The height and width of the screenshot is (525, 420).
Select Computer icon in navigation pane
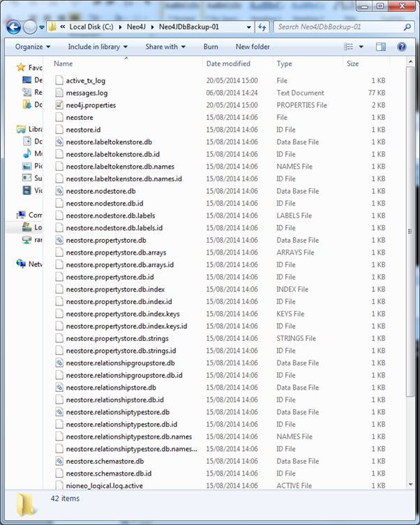tap(21, 215)
